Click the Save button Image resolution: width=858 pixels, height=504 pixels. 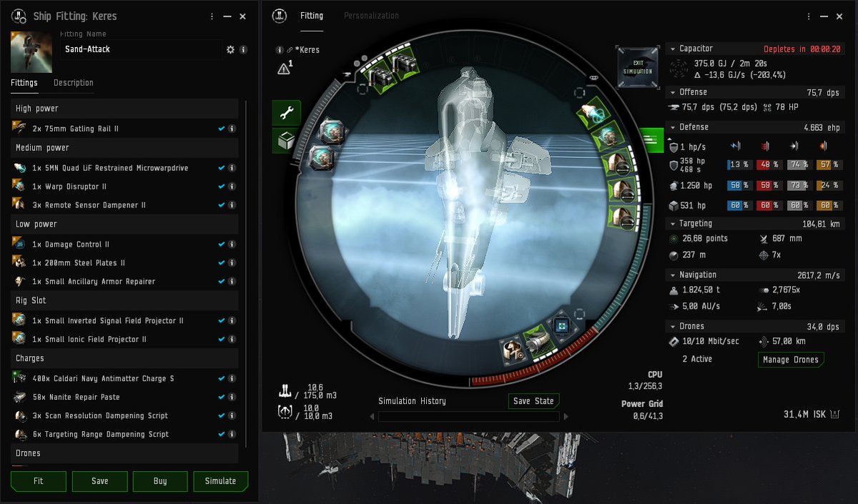[100, 481]
